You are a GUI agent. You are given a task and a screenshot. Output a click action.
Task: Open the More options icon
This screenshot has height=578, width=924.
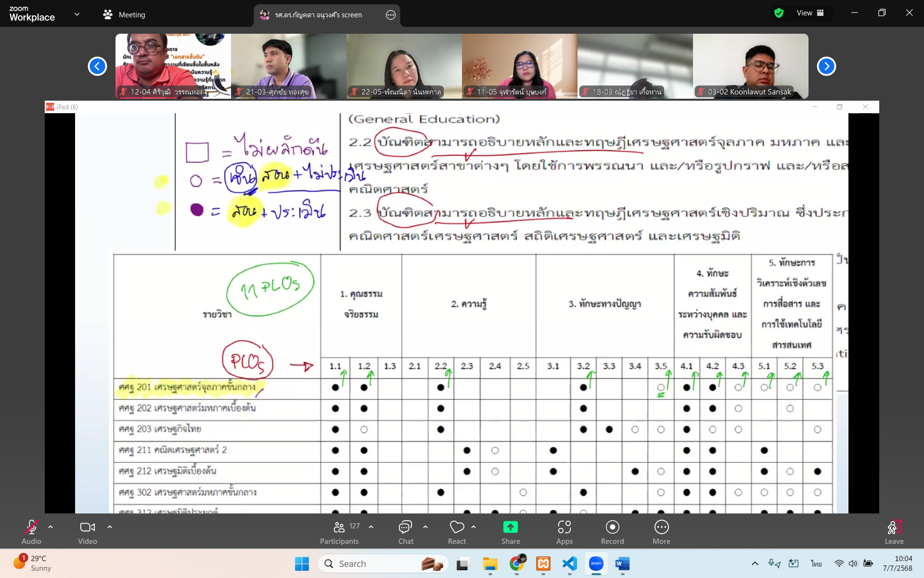click(662, 532)
